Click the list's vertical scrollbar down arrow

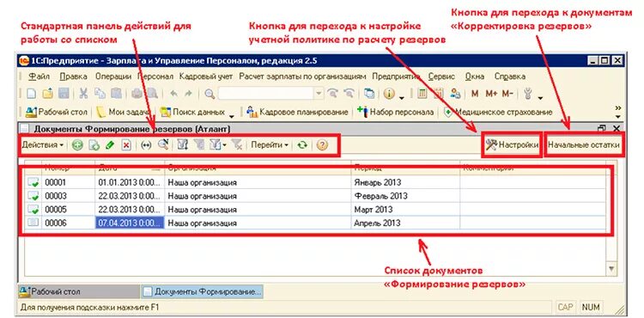[611, 269]
